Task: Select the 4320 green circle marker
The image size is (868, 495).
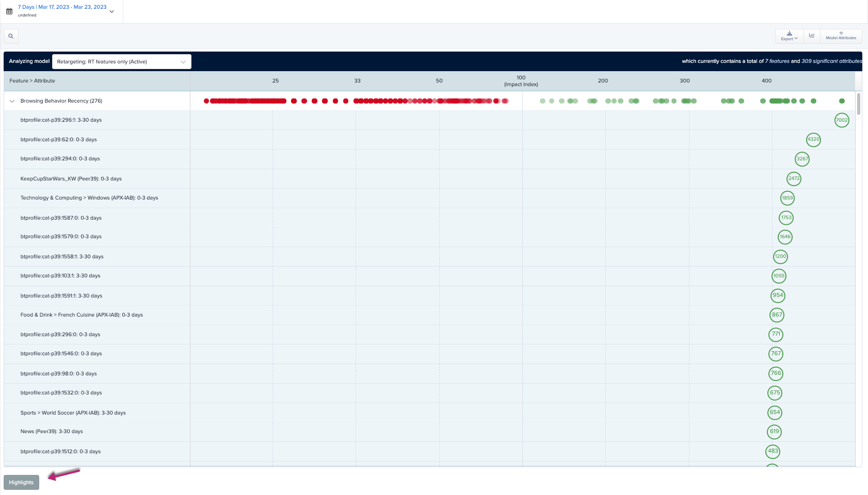Action: (813, 139)
